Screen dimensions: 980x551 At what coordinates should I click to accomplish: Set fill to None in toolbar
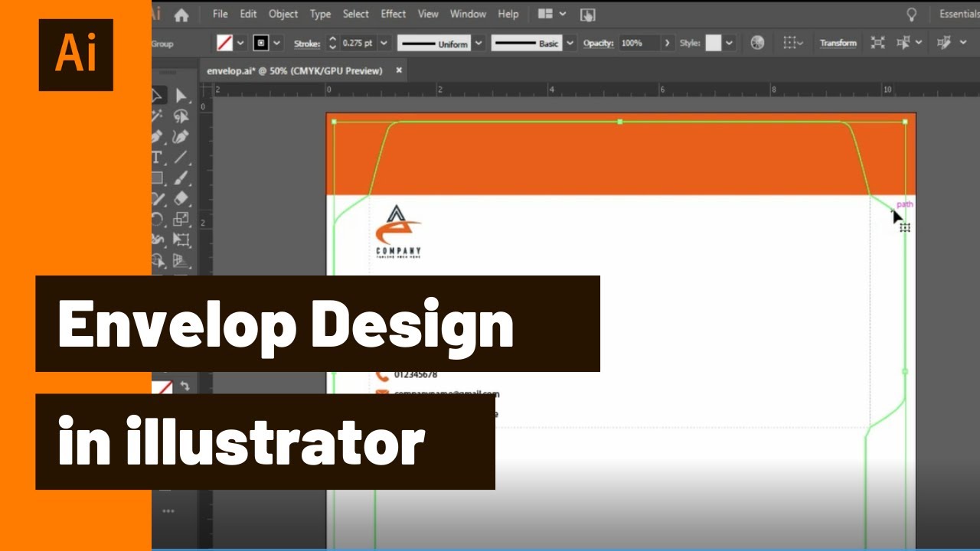163,388
